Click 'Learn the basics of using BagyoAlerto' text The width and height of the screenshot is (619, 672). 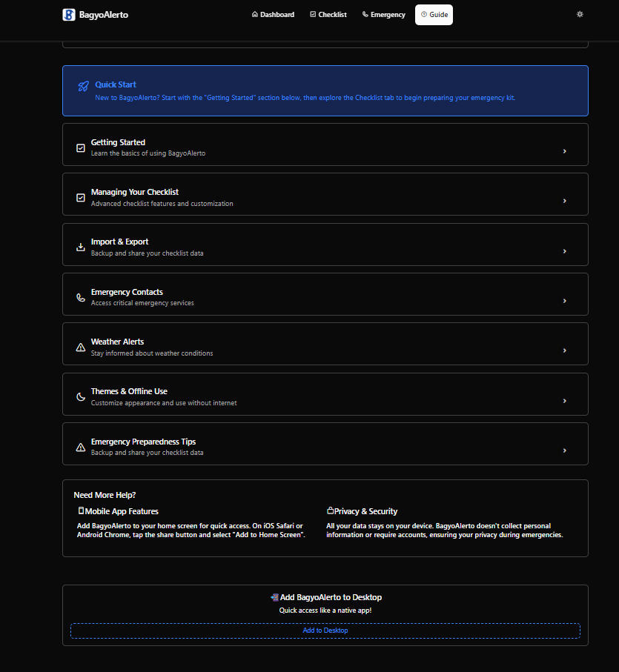pos(148,153)
